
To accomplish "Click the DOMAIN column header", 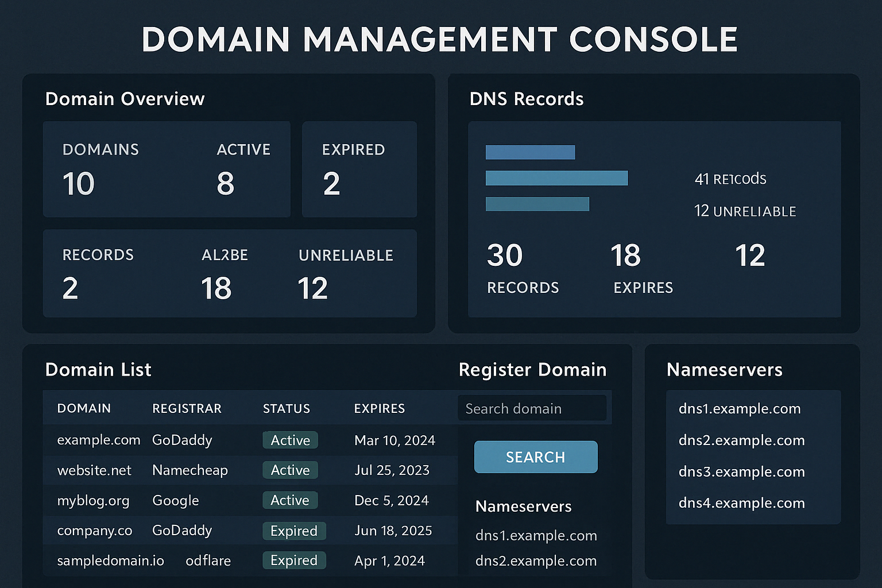I will click(84, 408).
